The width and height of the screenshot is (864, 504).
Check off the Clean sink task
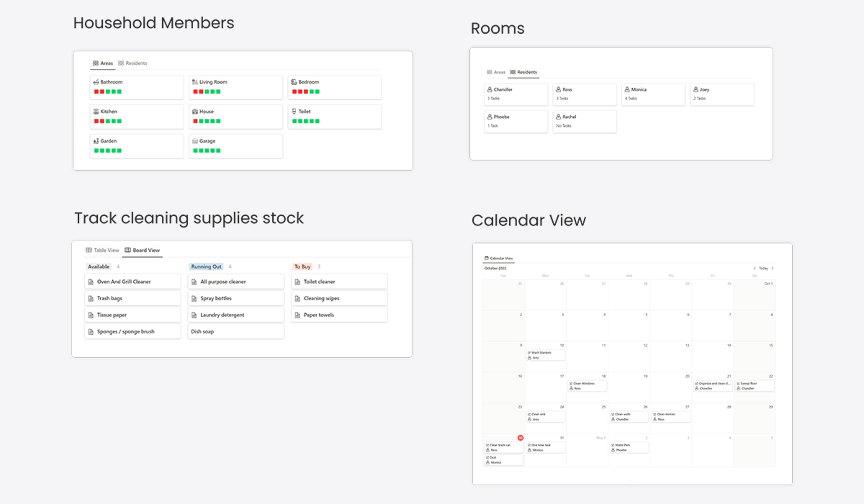(x=529, y=414)
